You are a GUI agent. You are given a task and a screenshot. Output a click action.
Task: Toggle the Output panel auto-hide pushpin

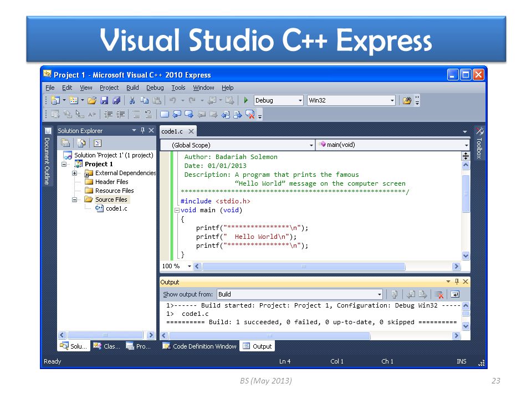457,282
